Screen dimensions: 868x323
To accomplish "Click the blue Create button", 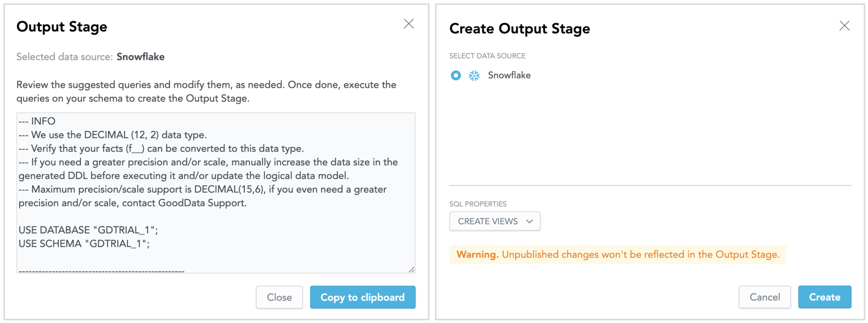I will [x=824, y=297].
